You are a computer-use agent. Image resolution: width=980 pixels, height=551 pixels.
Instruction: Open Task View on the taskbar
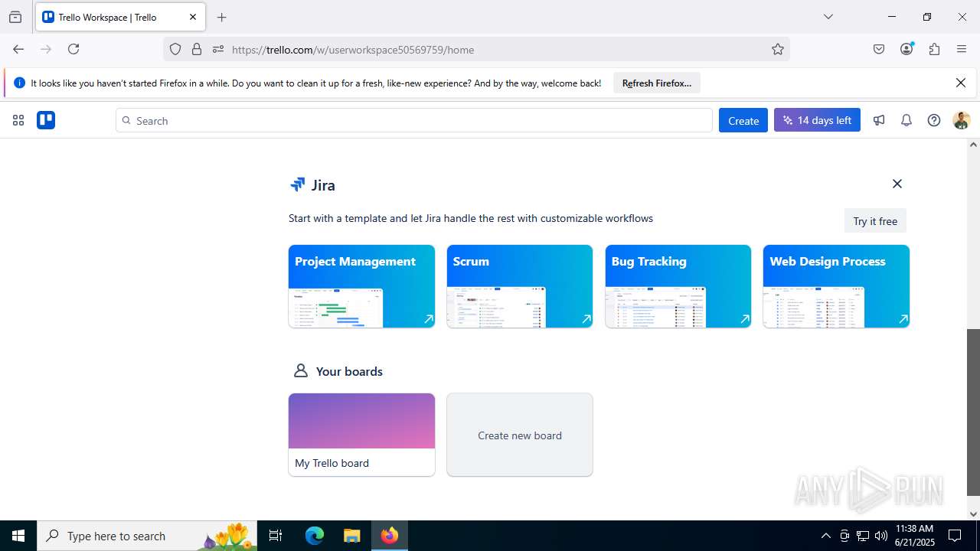276,536
